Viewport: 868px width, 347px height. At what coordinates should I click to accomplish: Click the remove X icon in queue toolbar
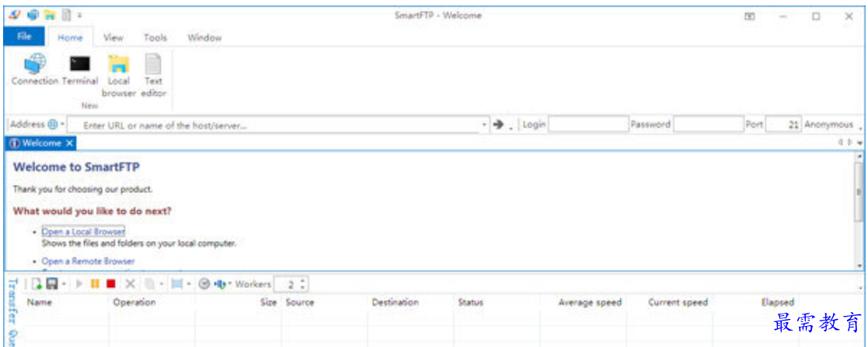coord(130,284)
